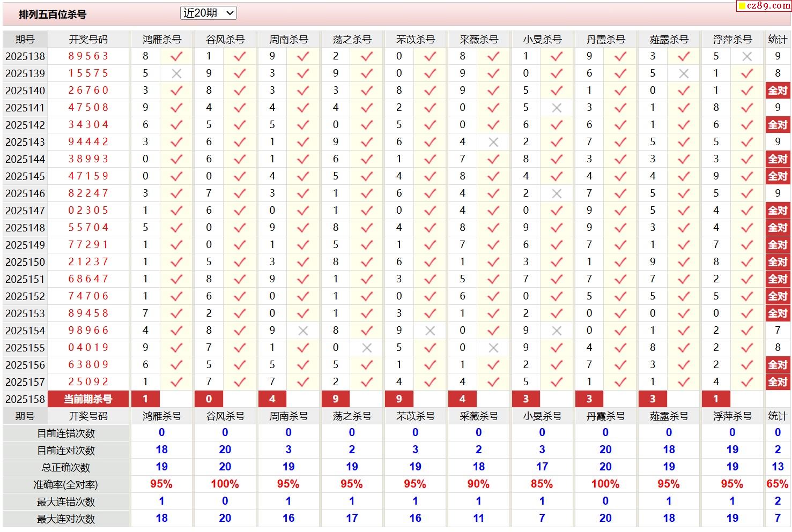Screen dimensions: 792x532
Task: Open the 近20期 period dropdown
Action: point(209,13)
